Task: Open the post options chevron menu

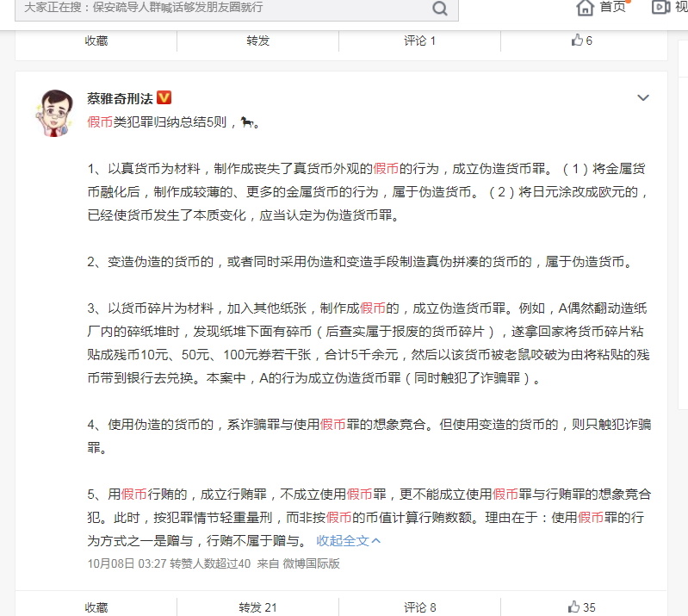Action: coord(643,97)
